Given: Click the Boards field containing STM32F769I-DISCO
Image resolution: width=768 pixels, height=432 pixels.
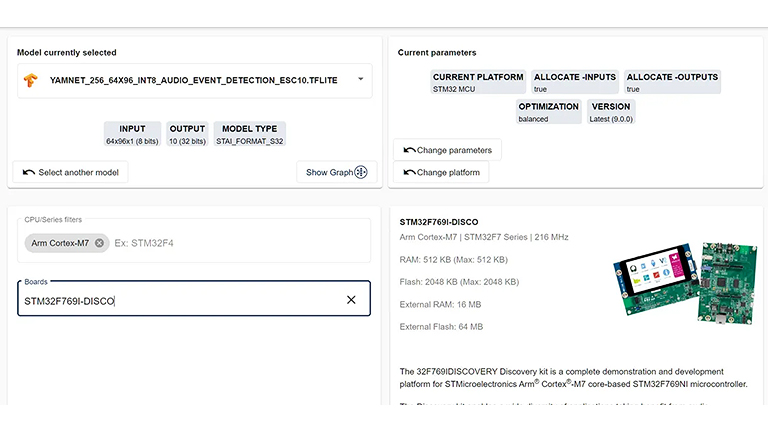Looking at the screenshot, I should tap(180, 300).
